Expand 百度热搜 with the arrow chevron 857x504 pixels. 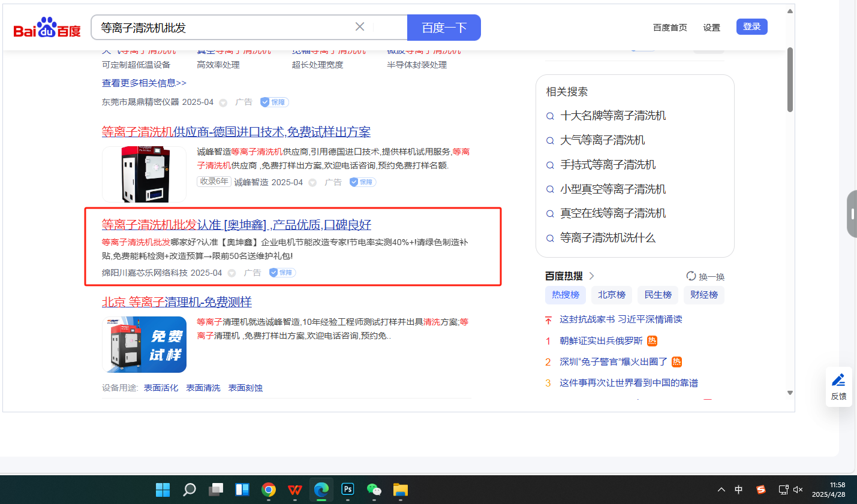pyautogui.click(x=592, y=276)
